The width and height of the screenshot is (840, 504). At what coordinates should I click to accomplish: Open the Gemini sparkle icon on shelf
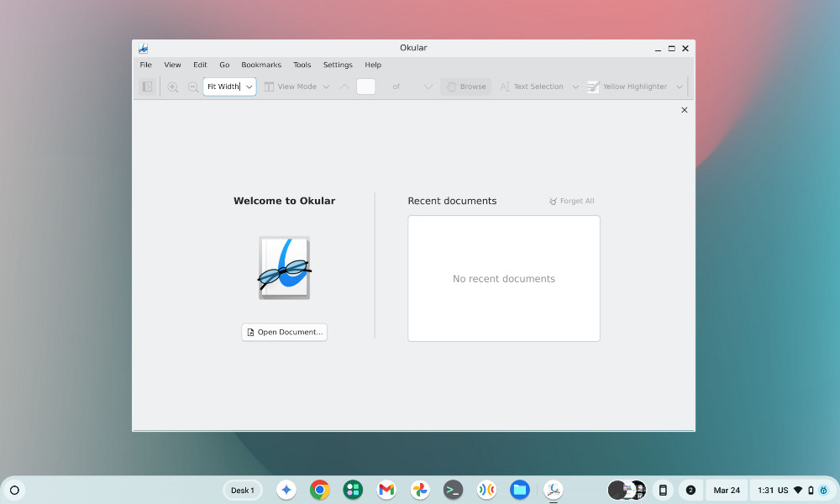[x=286, y=490]
